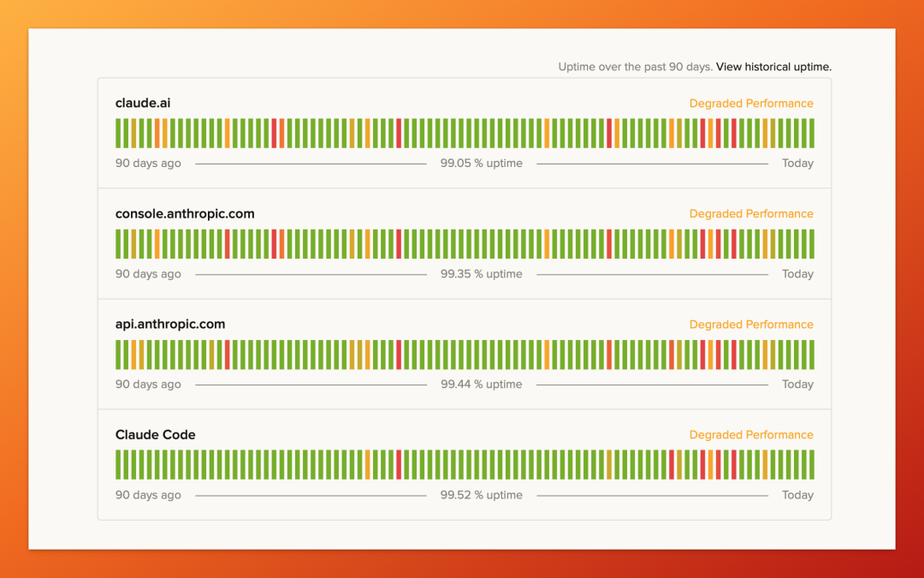Click Degraded Performance status for claude.ai
This screenshot has height=578, width=924.
[x=751, y=104]
